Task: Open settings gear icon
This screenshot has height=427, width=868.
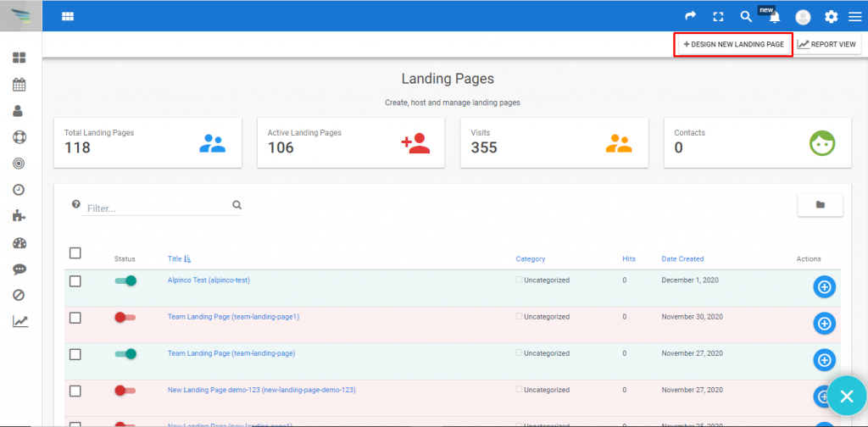Action: (x=831, y=17)
